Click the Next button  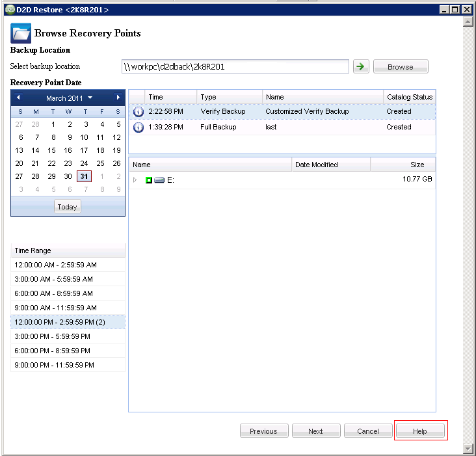tap(316, 431)
